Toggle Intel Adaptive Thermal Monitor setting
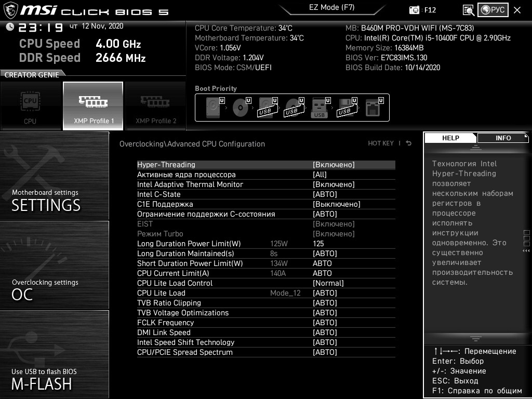The height and width of the screenshot is (399, 532). pos(266,184)
